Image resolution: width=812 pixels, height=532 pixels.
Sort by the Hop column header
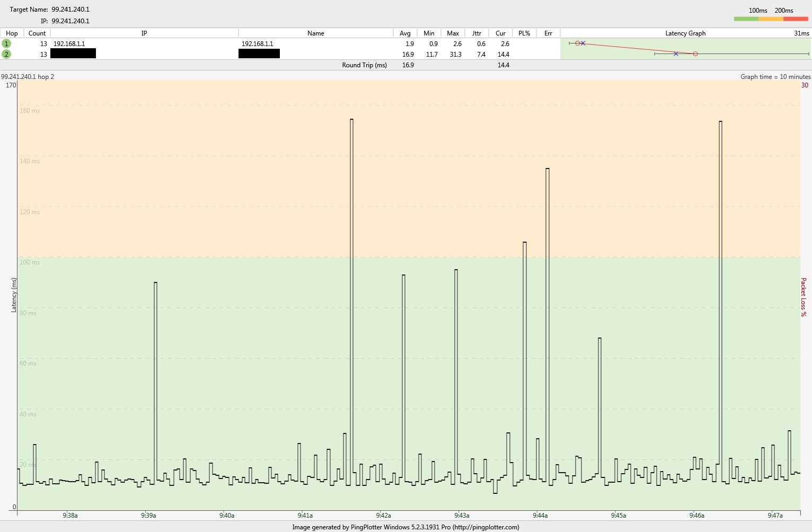(12, 33)
